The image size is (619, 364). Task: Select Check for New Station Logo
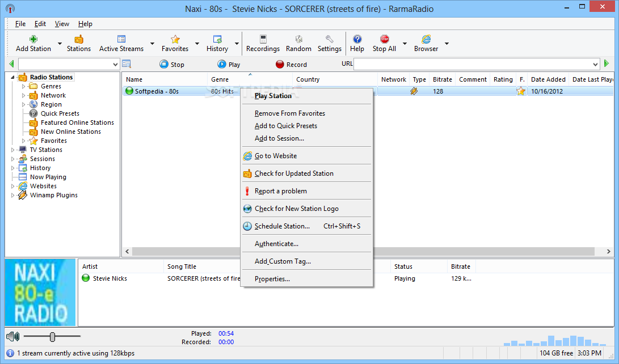click(x=307, y=209)
